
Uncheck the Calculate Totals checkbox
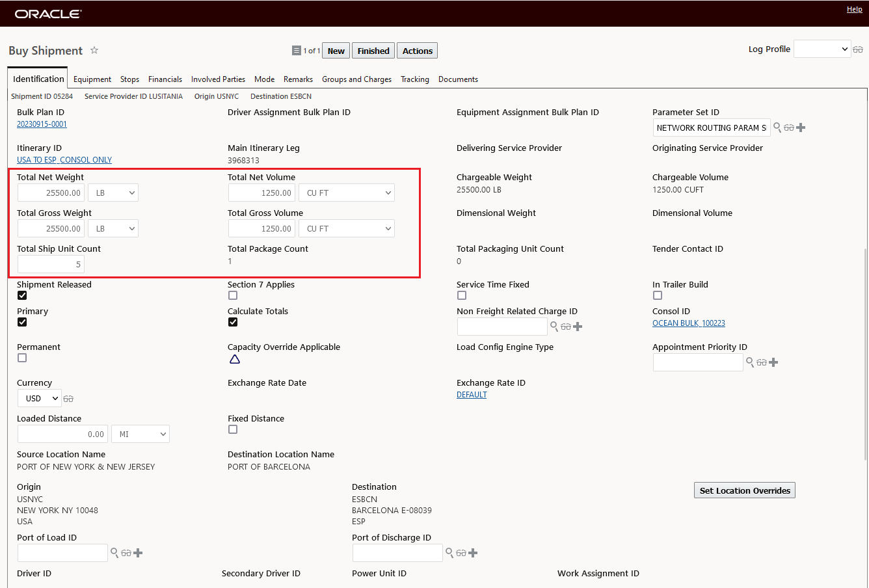click(x=233, y=322)
